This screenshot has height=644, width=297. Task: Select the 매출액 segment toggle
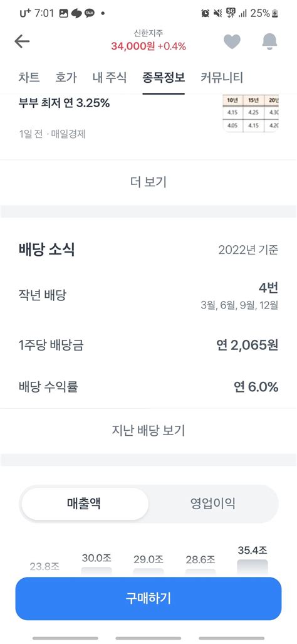[x=84, y=504]
